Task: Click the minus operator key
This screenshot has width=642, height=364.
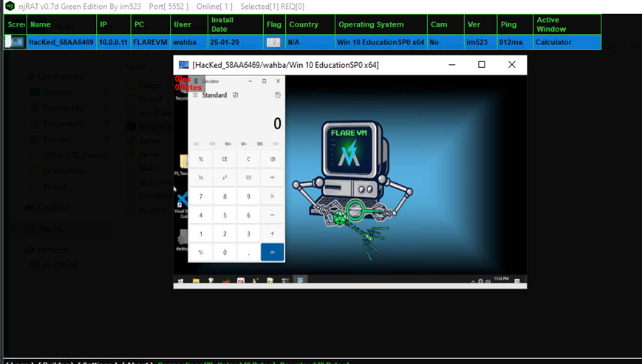Action: (x=273, y=215)
